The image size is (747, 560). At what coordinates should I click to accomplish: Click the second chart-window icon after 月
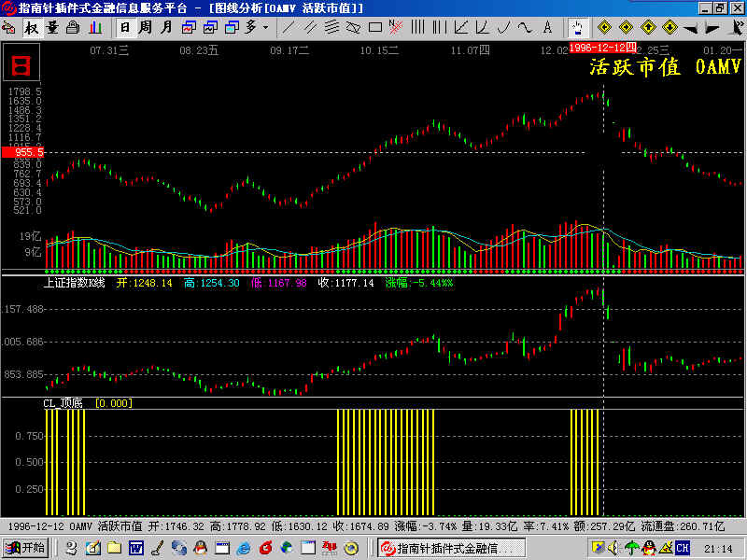pyautogui.click(x=210, y=28)
